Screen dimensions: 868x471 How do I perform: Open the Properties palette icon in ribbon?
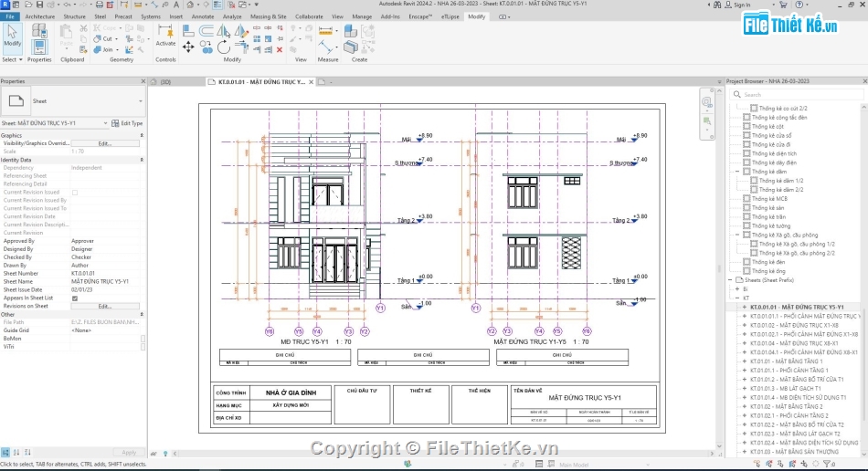pyautogui.click(x=39, y=47)
